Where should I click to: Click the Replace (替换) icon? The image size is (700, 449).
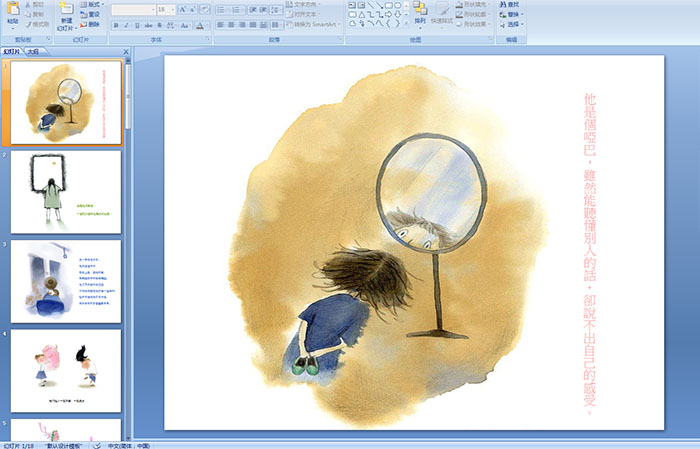tap(511, 15)
